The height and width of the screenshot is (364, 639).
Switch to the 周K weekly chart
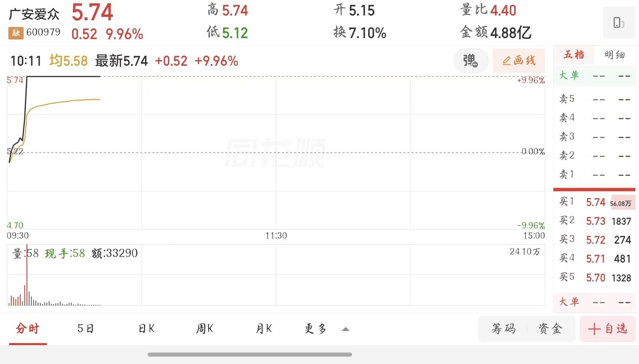(x=205, y=329)
